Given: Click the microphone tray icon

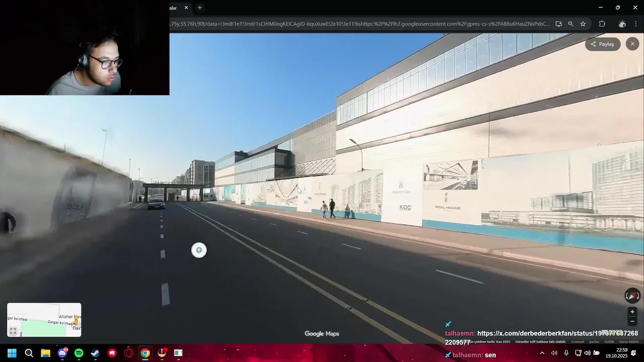Looking at the screenshot, I should coord(566,353).
